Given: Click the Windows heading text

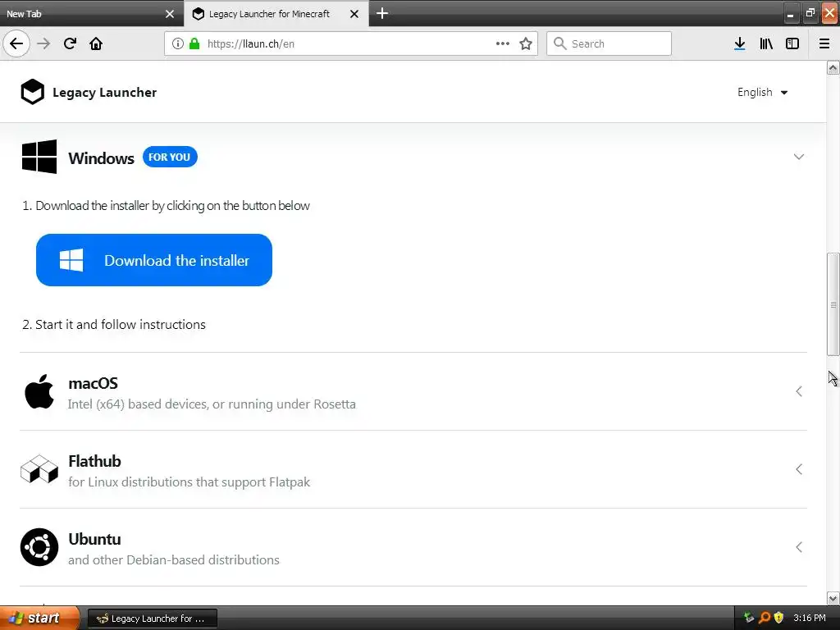Looking at the screenshot, I should pos(101,158).
